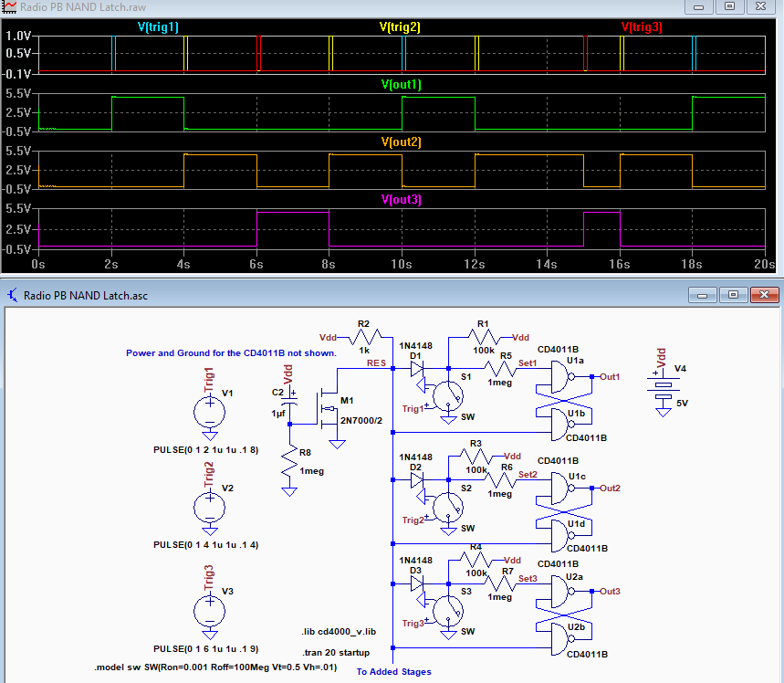784x683 pixels.
Task: Click the RES net label
Action: click(376, 363)
